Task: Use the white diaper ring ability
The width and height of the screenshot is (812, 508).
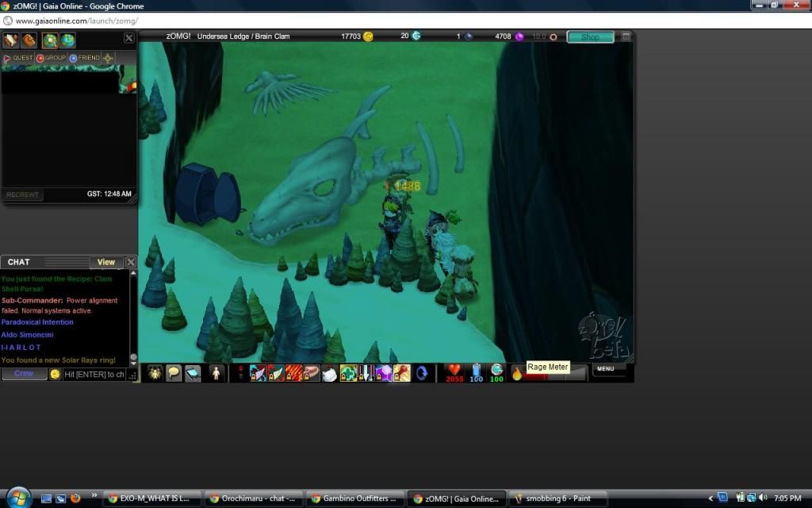Action: pos(329,373)
